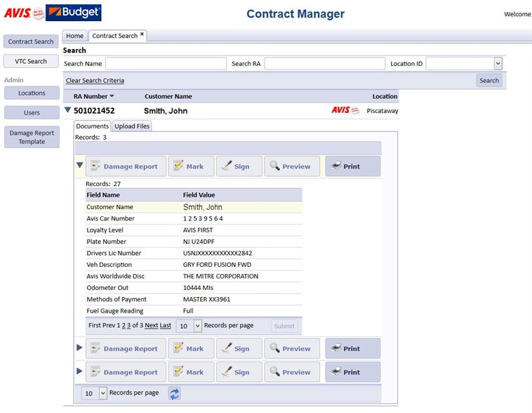The width and height of the screenshot is (532, 413).
Task: Click Clear Search Criteria link
Action: [x=95, y=81]
